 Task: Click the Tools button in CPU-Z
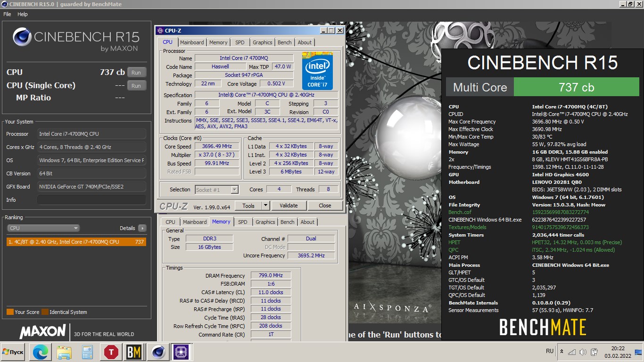click(248, 206)
